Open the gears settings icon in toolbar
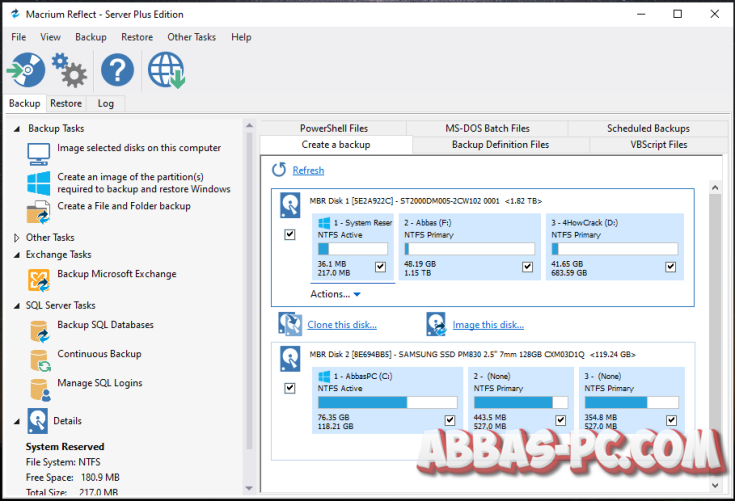Viewport: 735px width, 501px height. [69, 70]
